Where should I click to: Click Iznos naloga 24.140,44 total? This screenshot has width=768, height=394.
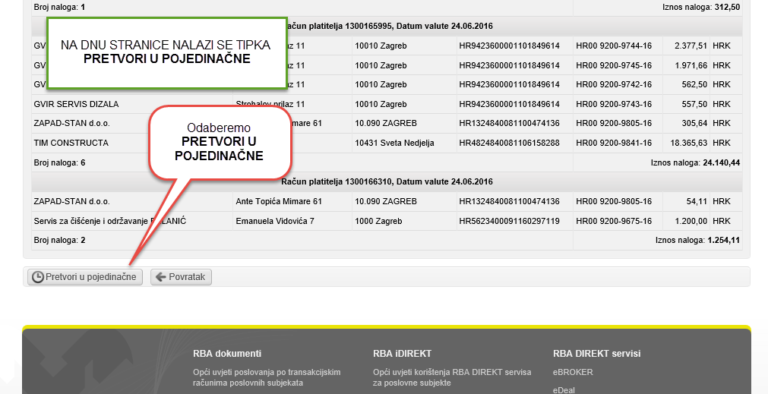click(x=696, y=162)
